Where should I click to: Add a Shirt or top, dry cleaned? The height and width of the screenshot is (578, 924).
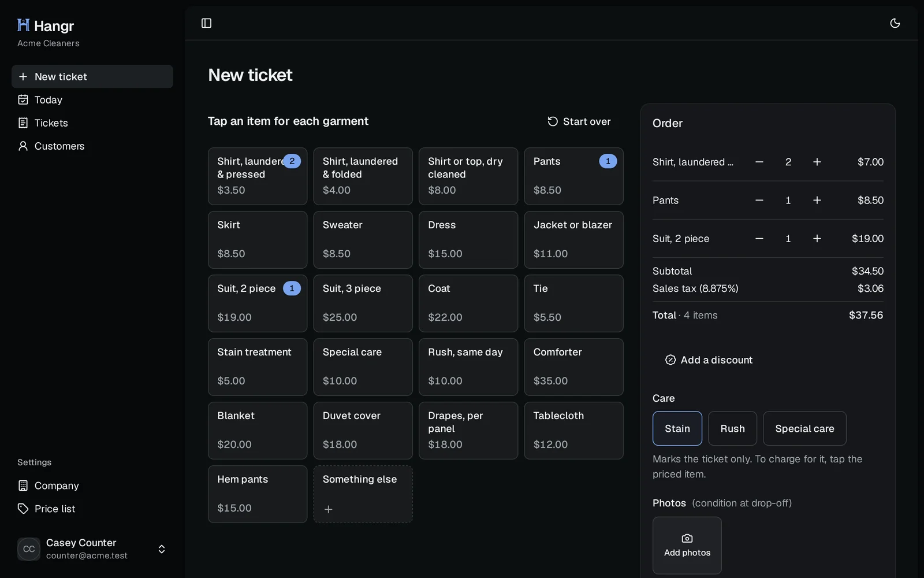coord(468,176)
